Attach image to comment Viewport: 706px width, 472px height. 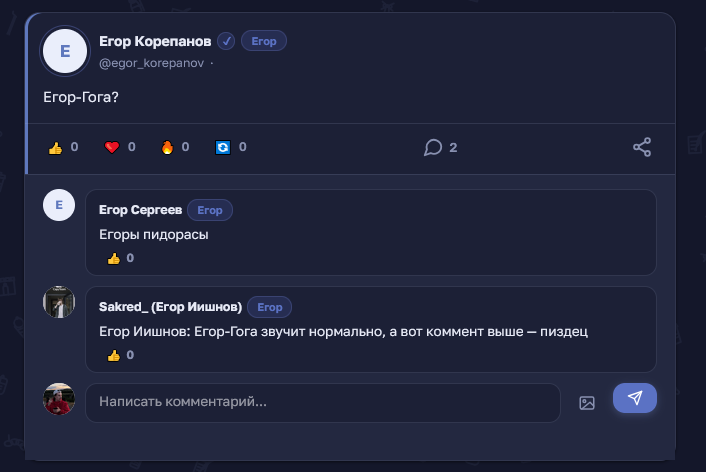(587, 403)
